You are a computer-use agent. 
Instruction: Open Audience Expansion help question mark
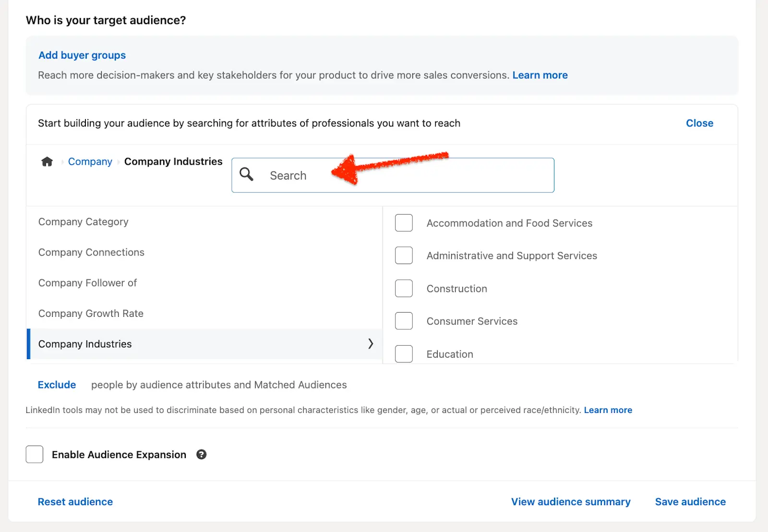click(x=202, y=455)
